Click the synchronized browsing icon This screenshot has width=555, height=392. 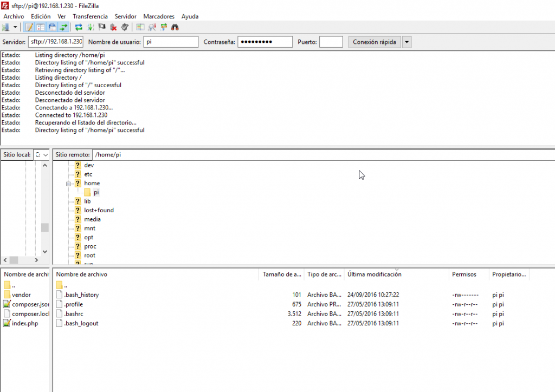click(x=163, y=27)
